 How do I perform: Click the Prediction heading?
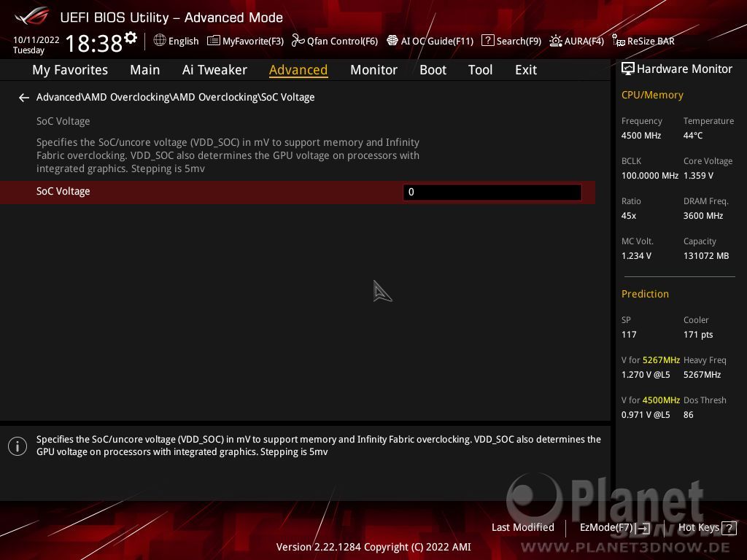click(645, 295)
